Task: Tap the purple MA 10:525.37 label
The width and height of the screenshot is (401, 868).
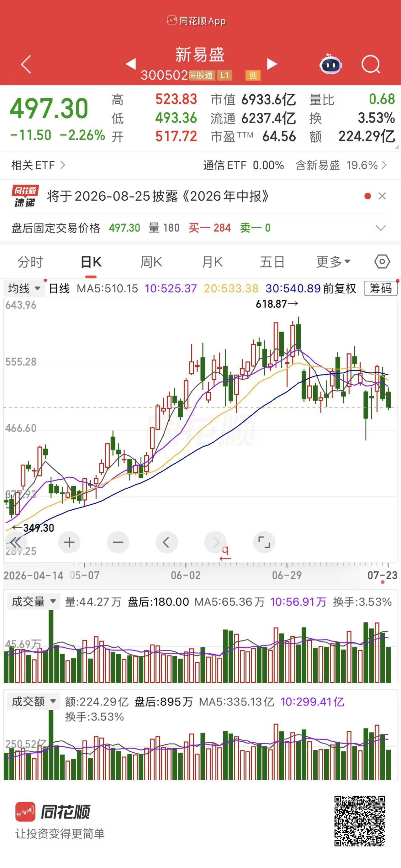Action: [171, 288]
